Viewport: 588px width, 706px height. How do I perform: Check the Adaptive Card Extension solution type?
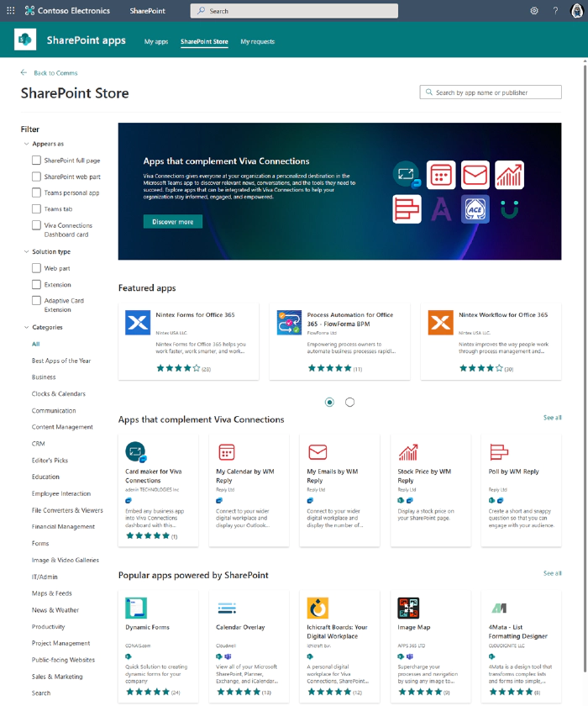click(36, 300)
